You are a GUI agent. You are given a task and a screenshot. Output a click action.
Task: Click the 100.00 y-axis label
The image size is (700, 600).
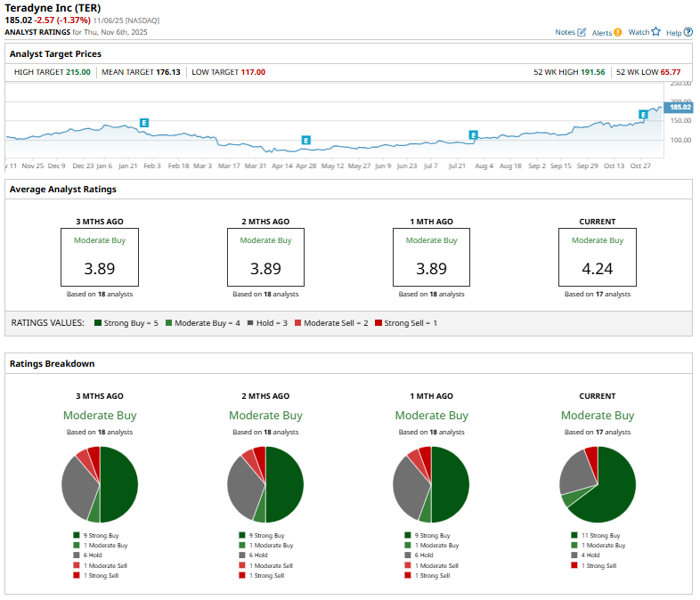point(680,140)
